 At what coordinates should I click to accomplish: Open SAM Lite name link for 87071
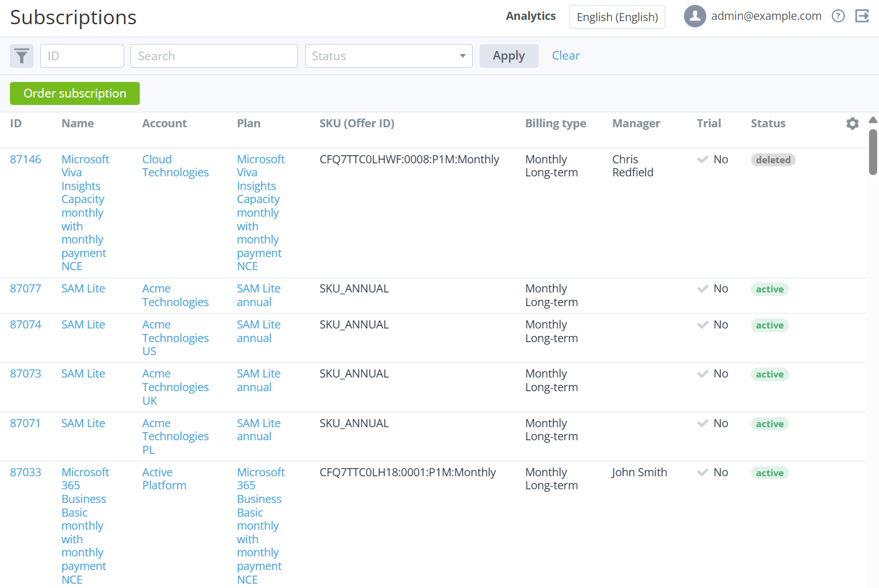pyautogui.click(x=83, y=423)
